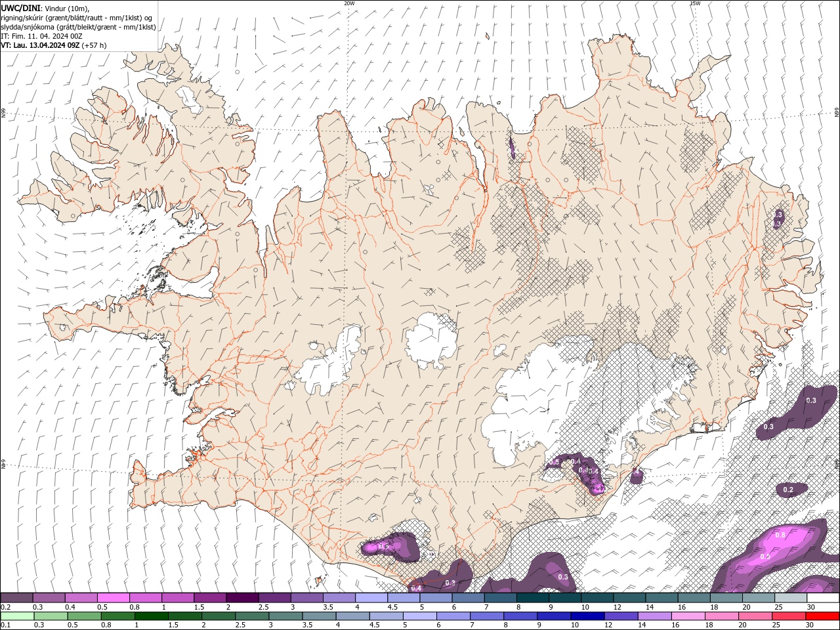Pick the lower legend 8 royal blue swatch
840x630 pixels.
(521, 616)
